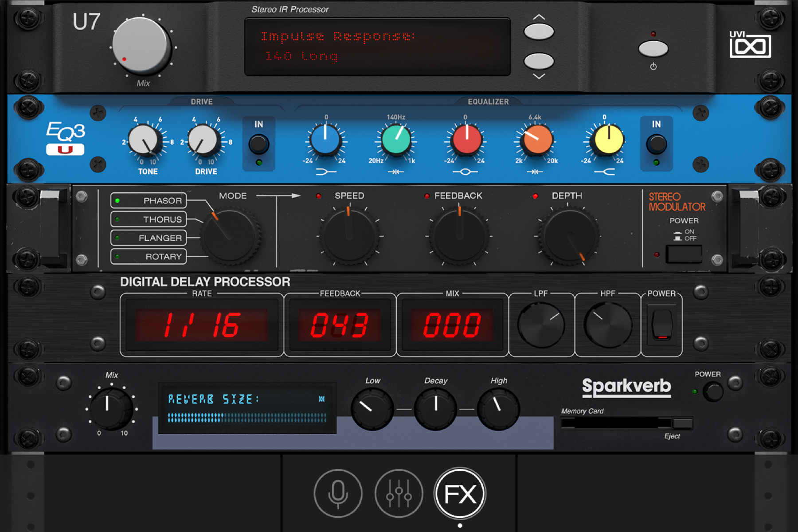Select FLANGER mode on the Stereo Modulator

(149, 238)
